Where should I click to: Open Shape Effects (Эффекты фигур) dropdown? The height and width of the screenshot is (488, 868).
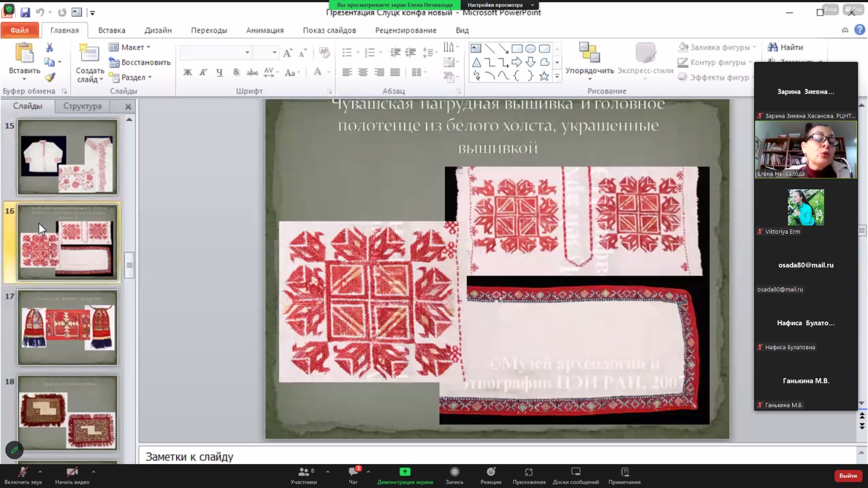click(x=717, y=78)
